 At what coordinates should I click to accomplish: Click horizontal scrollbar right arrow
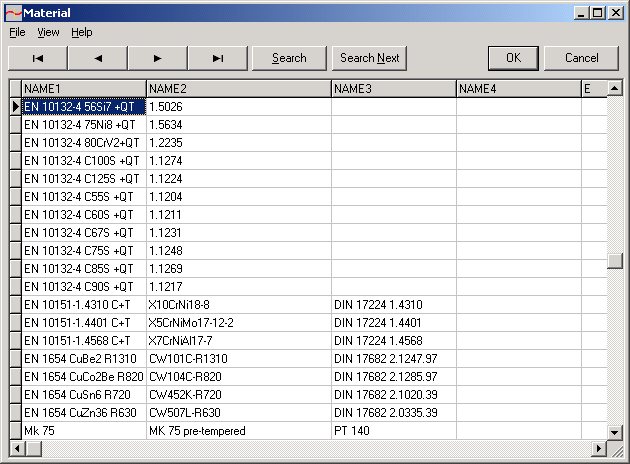tap(599, 447)
